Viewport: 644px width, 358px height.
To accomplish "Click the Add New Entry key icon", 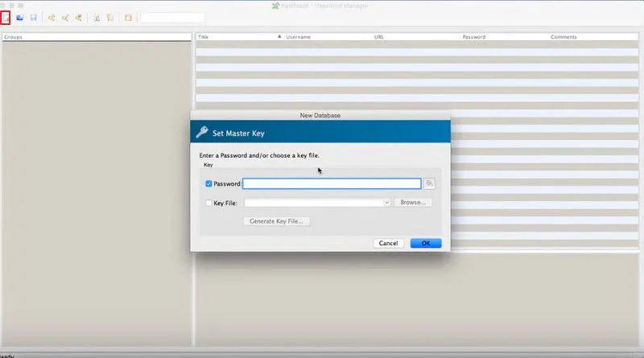I will point(52,18).
